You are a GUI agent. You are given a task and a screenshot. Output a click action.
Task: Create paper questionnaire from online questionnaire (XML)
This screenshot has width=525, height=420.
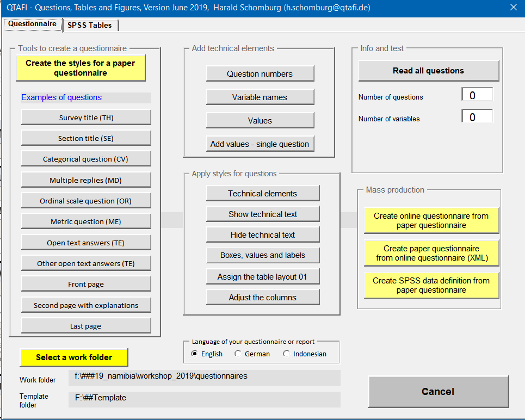click(x=431, y=253)
